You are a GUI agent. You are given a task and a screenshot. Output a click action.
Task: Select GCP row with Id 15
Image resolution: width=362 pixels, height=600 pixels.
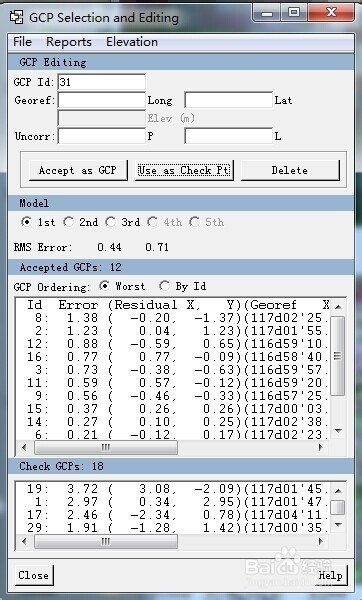tap(173, 409)
